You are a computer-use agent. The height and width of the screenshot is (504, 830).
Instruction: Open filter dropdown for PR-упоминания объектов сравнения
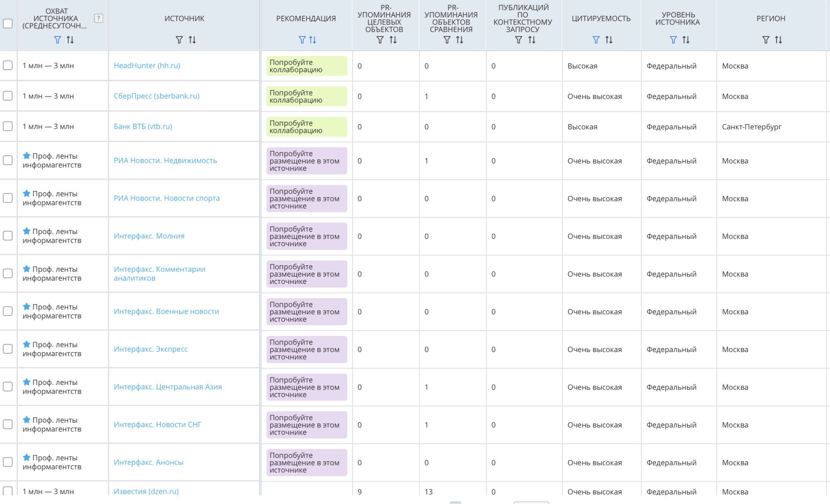(447, 40)
